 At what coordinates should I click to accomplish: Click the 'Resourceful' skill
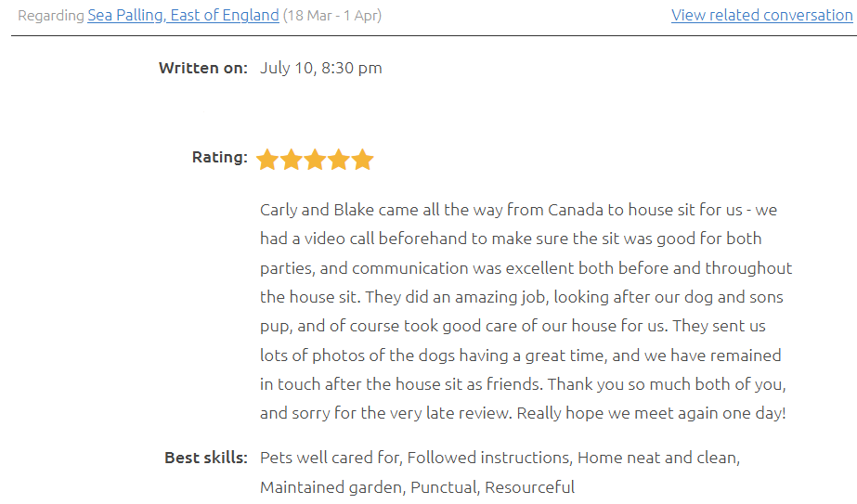pos(529,487)
